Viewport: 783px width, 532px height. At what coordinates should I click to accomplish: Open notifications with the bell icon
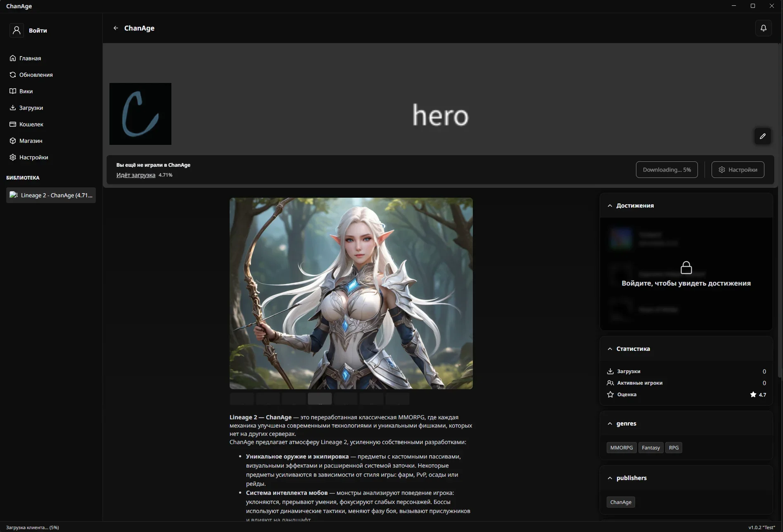tap(764, 28)
